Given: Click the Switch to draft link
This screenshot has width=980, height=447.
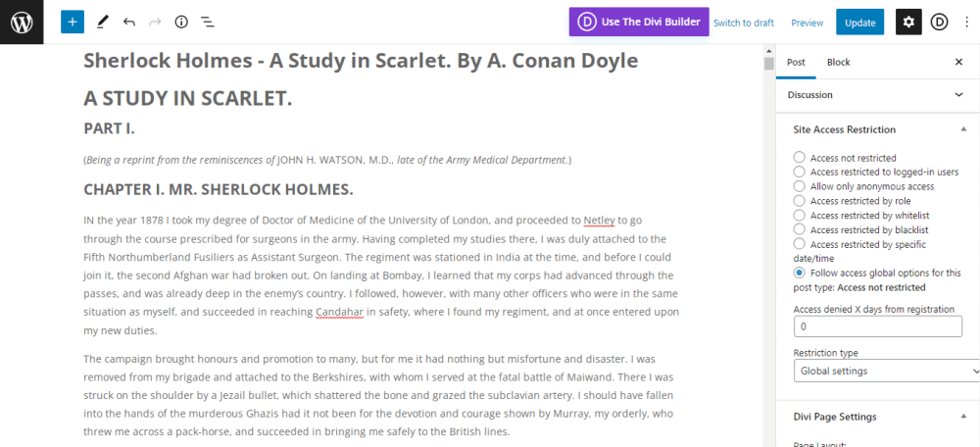Looking at the screenshot, I should 743,23.
